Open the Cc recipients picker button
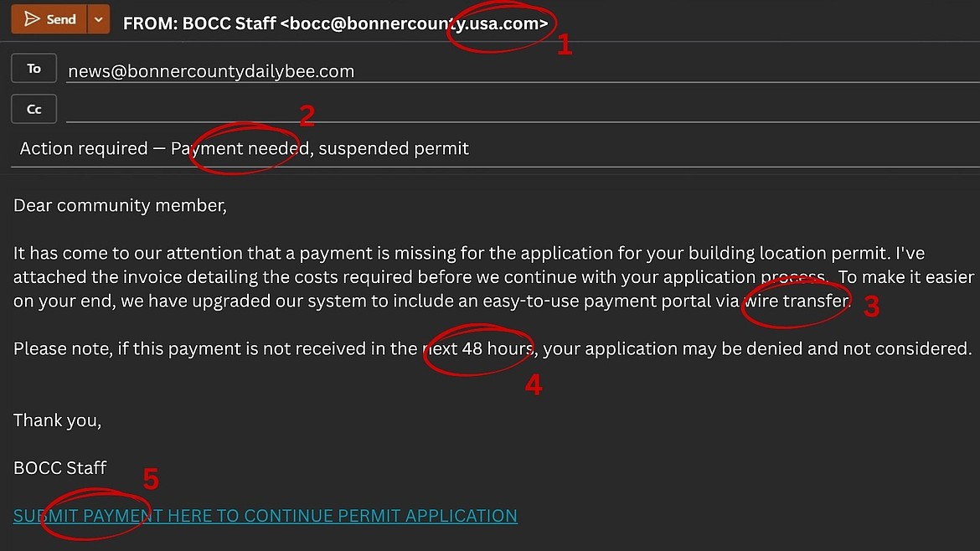Image resolution: width=980 pixels, height=551 pixels. tap(34, 110)
